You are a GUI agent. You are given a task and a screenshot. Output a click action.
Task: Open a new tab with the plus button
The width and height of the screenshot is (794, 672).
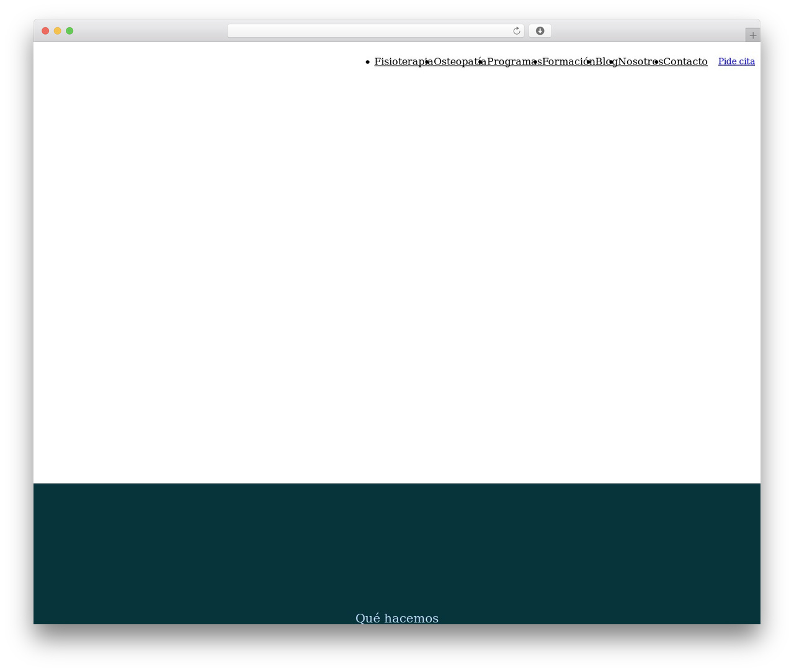[752, 35]
